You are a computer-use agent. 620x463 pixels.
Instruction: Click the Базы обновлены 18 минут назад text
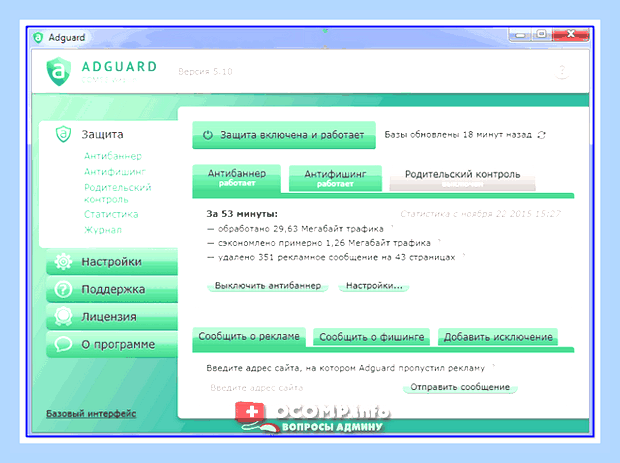458,135
